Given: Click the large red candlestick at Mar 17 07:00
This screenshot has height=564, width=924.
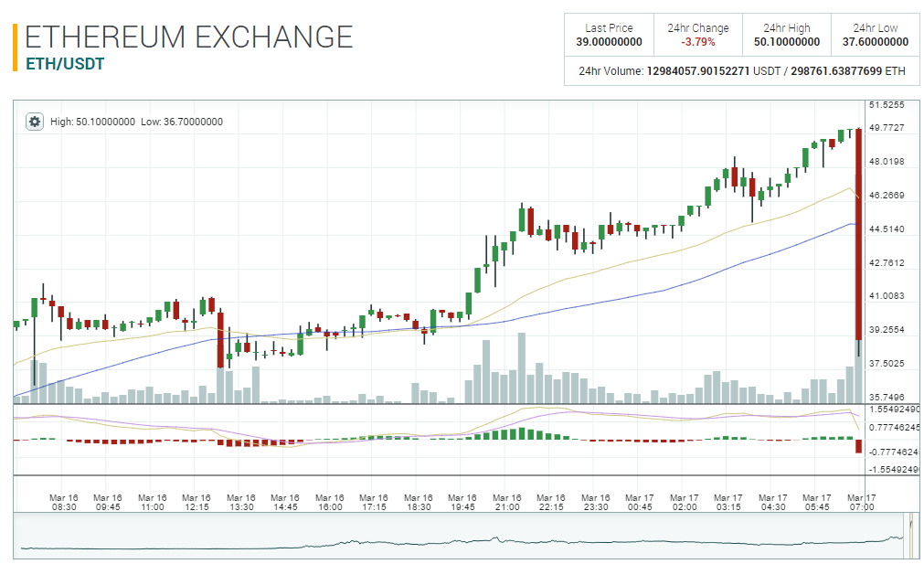Looking at the screenshot, I should tap(858, 238).
